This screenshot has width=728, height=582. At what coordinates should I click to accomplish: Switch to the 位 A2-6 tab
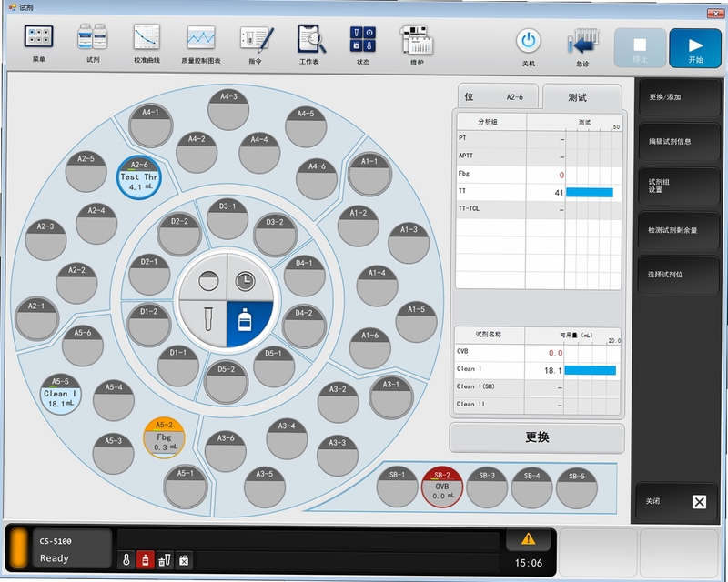click(498, 97)
